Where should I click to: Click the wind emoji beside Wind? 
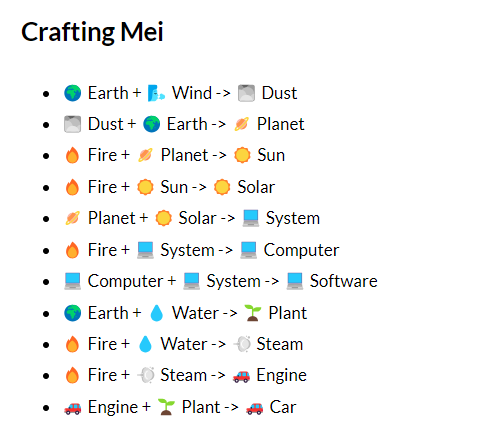(x=156, y=93)
